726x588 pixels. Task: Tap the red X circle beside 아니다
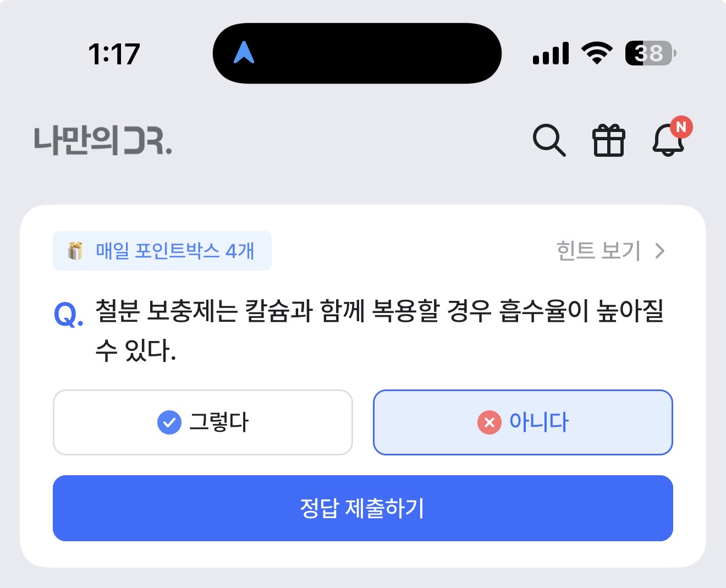[x=490, y=422]
